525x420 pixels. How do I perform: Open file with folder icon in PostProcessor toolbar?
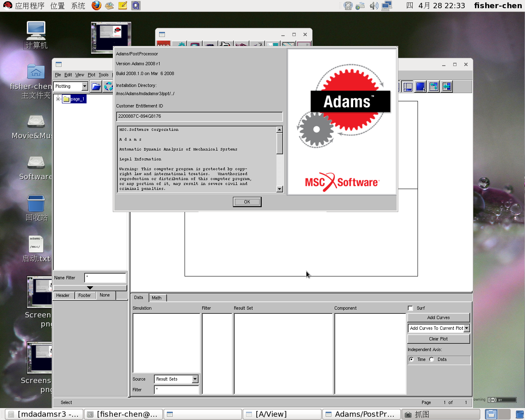click(96, 87)
